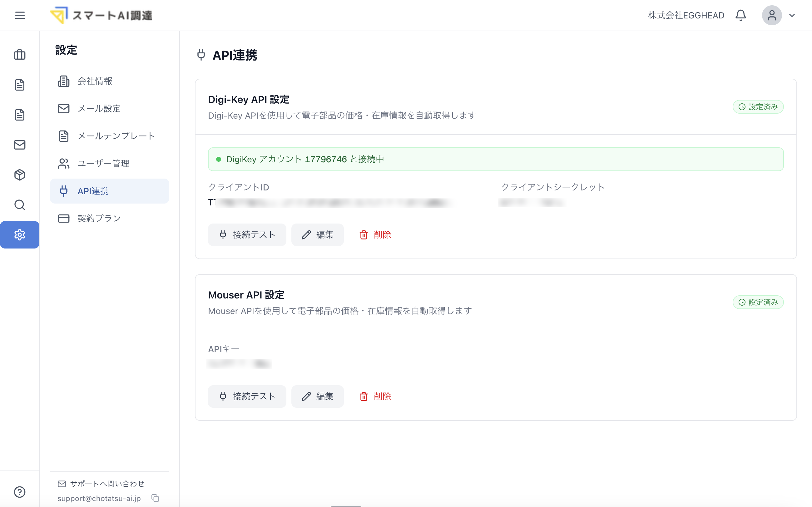Click the DigiKey アカウント 接続中 banner
The height and width of the screenshot is (507, 812).
tap(496, 159)
